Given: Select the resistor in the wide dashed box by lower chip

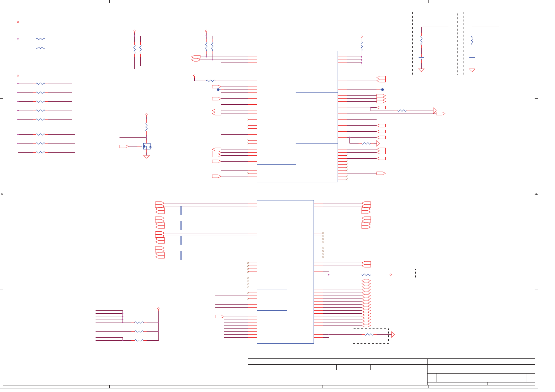Looking at the screenshot, I should pos(366,275).
